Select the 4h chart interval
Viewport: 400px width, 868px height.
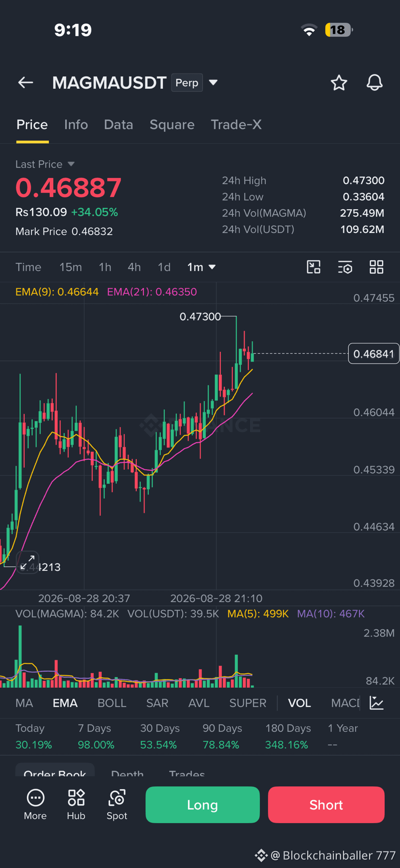tap(134, 267)
